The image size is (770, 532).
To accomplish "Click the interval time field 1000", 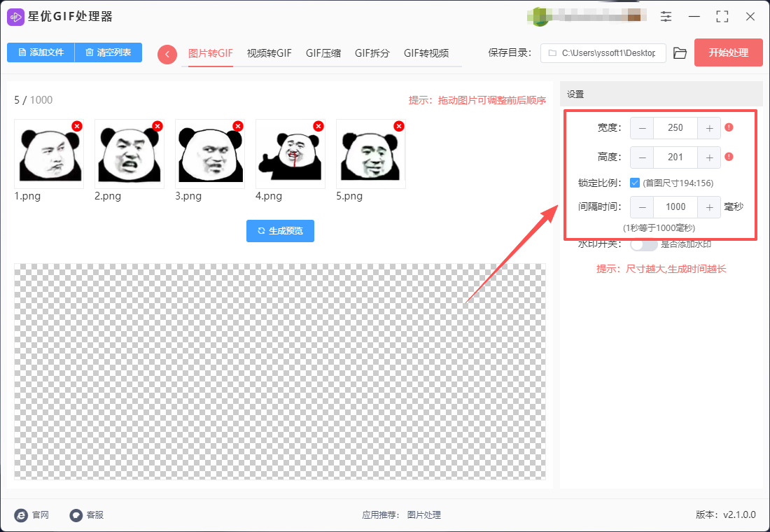I will (x=675, y=207).
